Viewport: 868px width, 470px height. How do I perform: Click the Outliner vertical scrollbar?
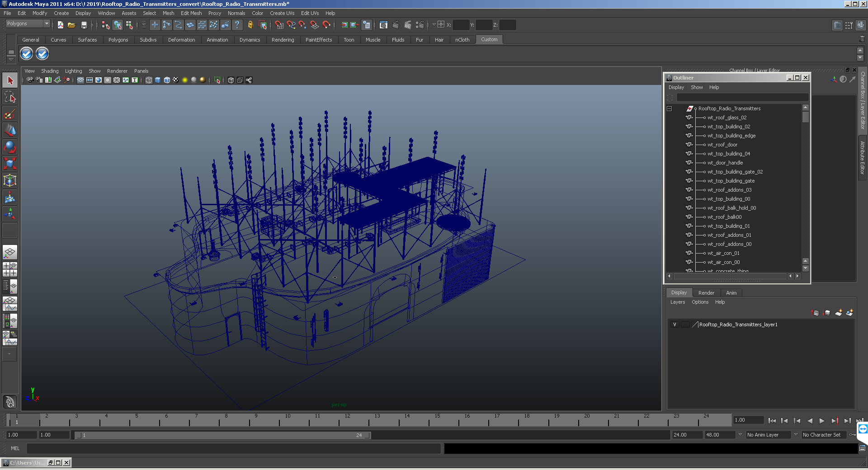coord(805,187)
